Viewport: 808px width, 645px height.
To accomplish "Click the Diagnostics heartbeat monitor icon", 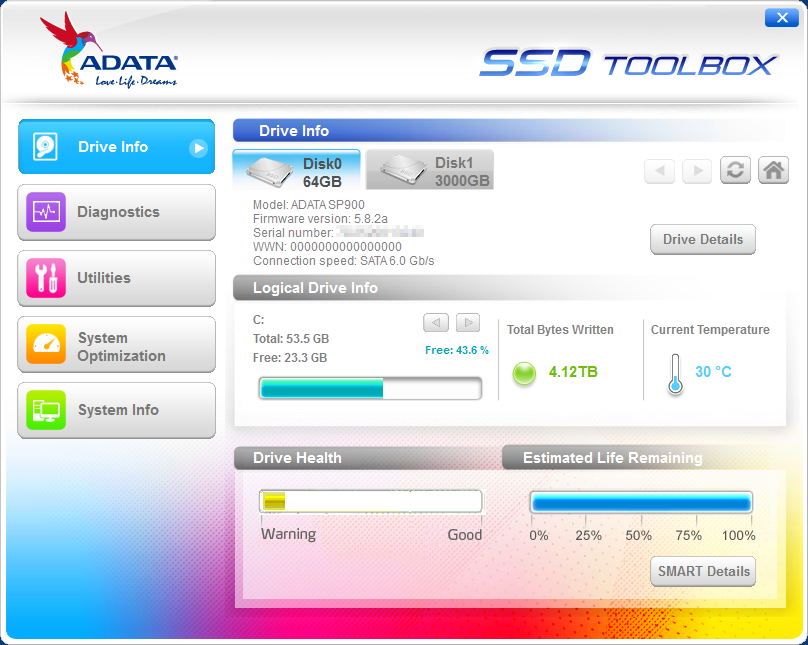I will coord(46,212).
